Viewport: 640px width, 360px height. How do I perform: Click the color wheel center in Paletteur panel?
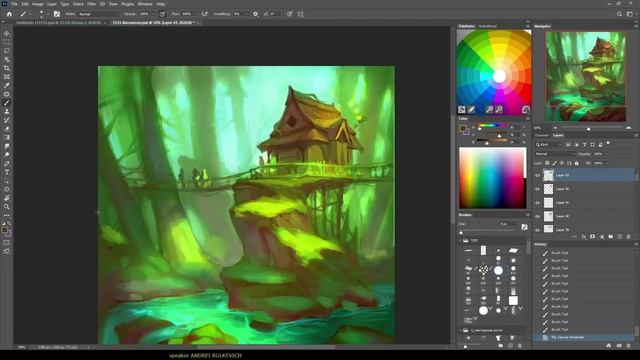click(499, 76)
